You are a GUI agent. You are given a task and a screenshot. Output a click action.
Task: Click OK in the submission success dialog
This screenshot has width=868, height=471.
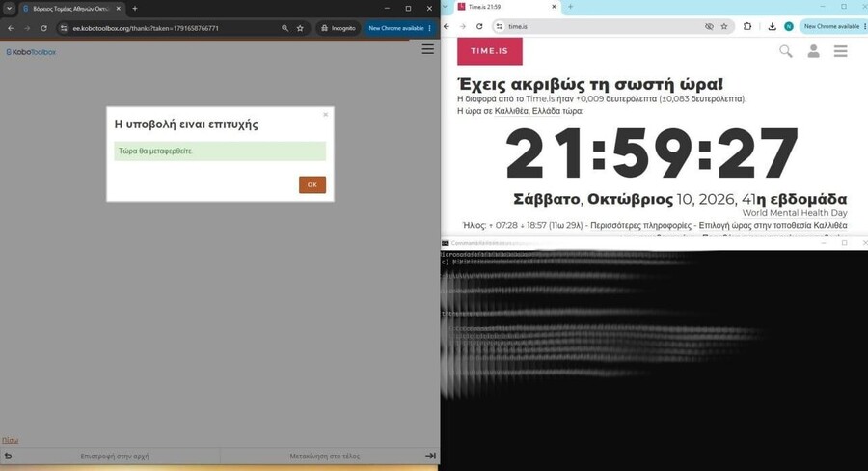coord(312,184)
